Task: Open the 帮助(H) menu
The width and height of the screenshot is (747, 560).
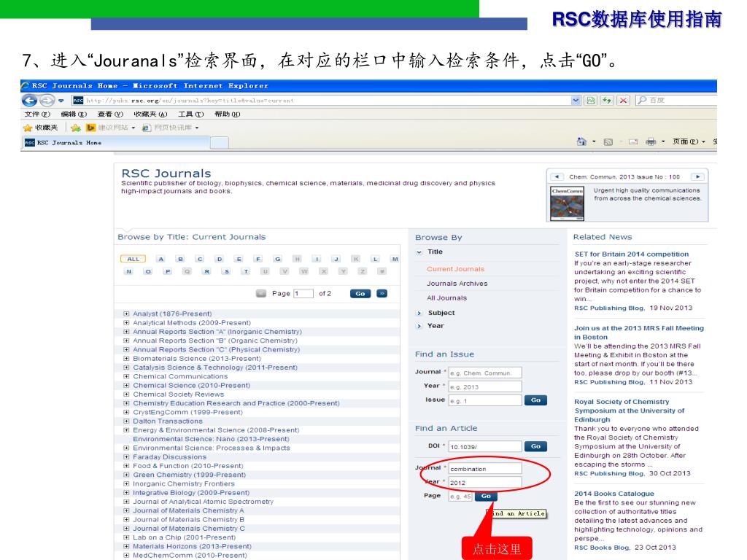Action: [228, 114]
